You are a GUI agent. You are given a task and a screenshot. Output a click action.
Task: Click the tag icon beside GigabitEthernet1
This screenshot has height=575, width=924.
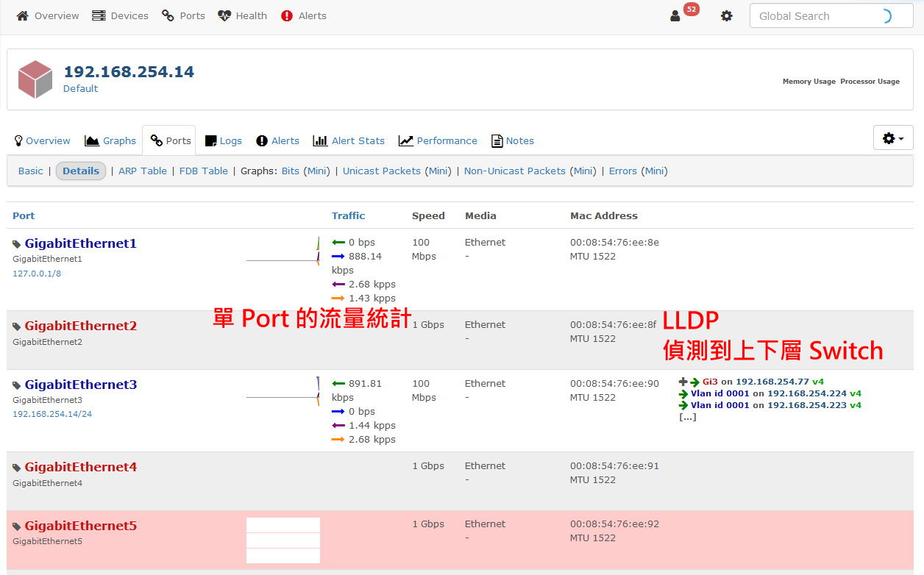point(17,244)
